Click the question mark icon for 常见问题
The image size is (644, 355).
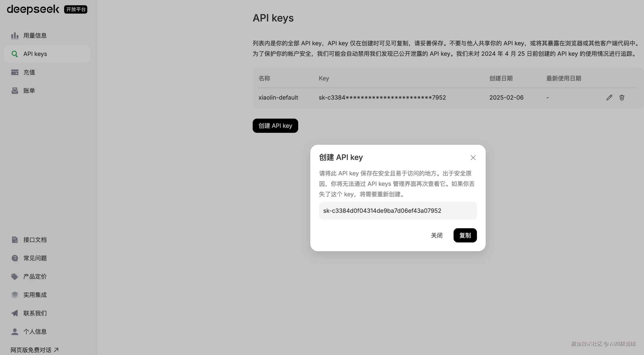point(15,258)
